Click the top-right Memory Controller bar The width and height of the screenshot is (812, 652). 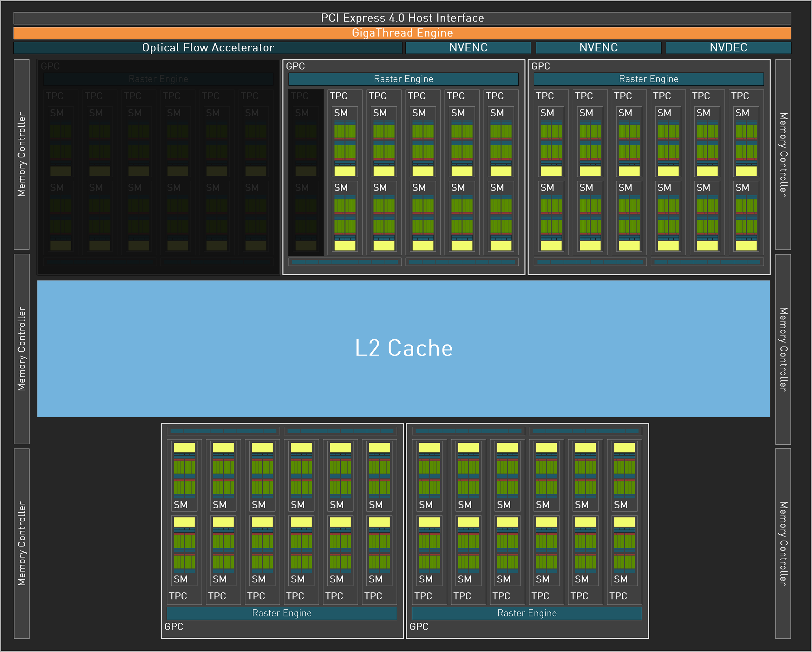point(783,154)
